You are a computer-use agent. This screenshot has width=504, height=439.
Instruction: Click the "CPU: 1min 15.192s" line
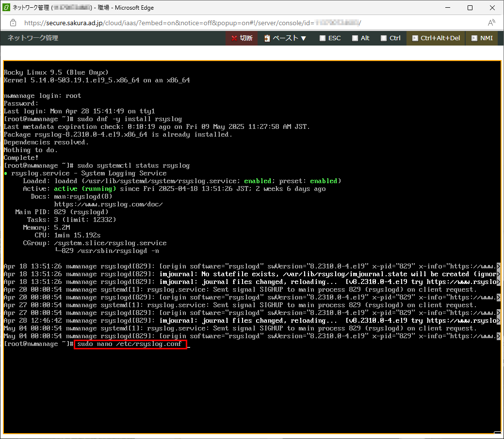tap(67, 235)
